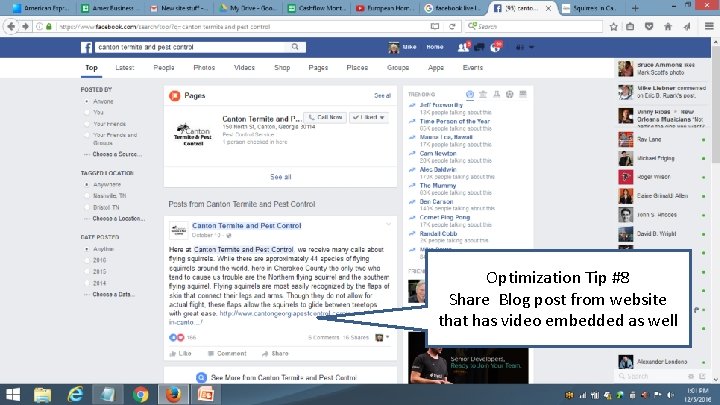
Task: Select the entertainment icon in Trending
Action: pos(523,95)
